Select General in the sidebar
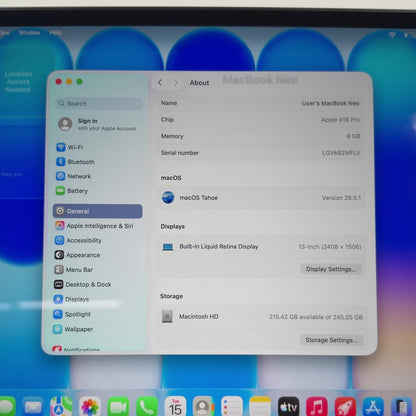The width and height of the screenshot is (416, 416). tap(98, 211)
